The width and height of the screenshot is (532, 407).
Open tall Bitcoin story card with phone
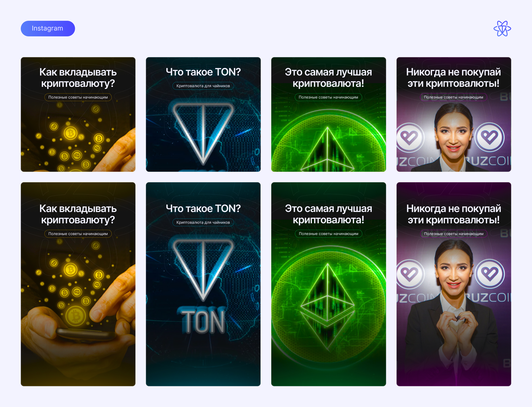click(78, 284)
